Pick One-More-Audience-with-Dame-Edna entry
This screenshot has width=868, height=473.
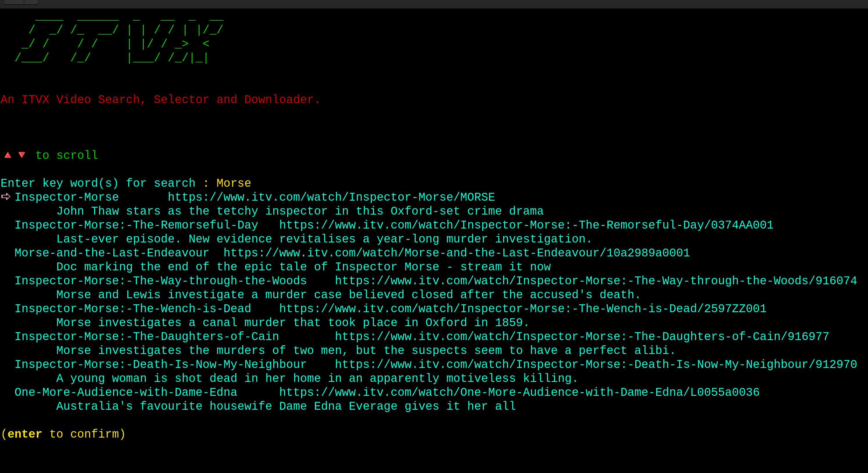pyautogui.click(x=126, y=393)
